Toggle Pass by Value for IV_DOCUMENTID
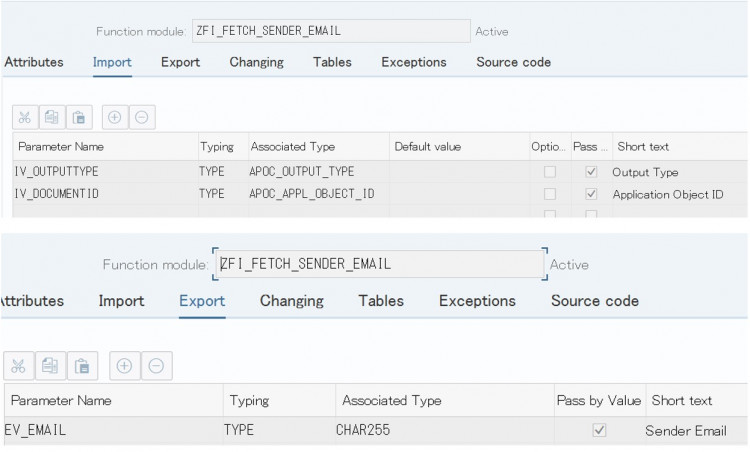The height and width of the screenshot is (452, 750). click(591, 194)
